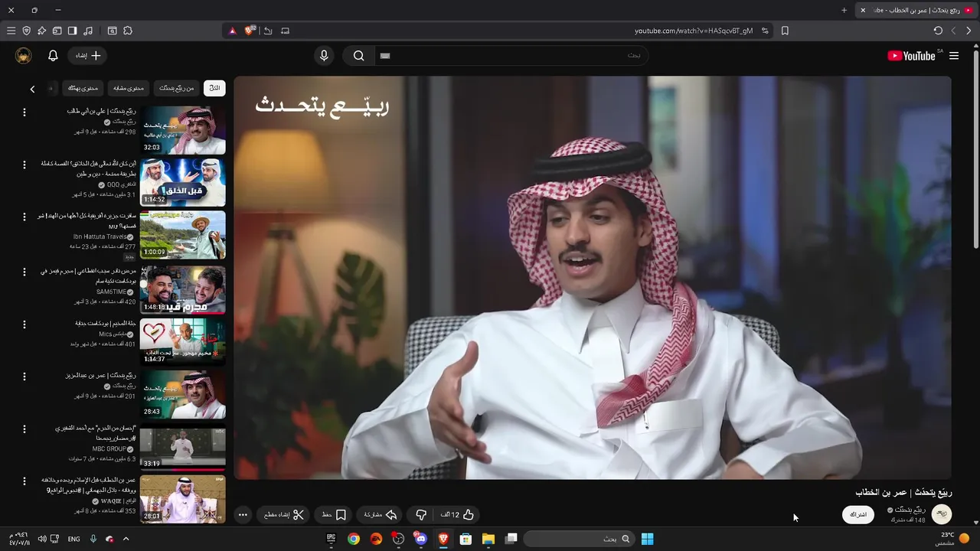This screenshot has height=551, width=980.
Task: Click the main video player
Action: [592, 278]
